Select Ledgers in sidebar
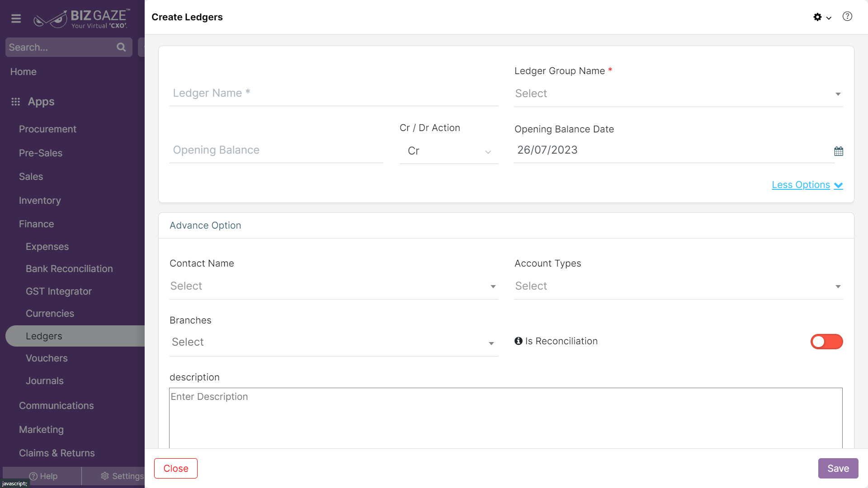 tap(75, 336)
